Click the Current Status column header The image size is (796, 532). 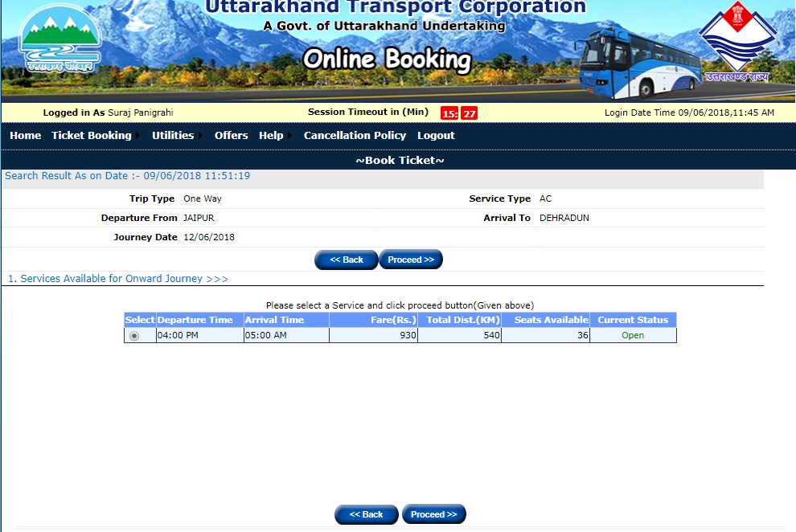click(633, 320)
